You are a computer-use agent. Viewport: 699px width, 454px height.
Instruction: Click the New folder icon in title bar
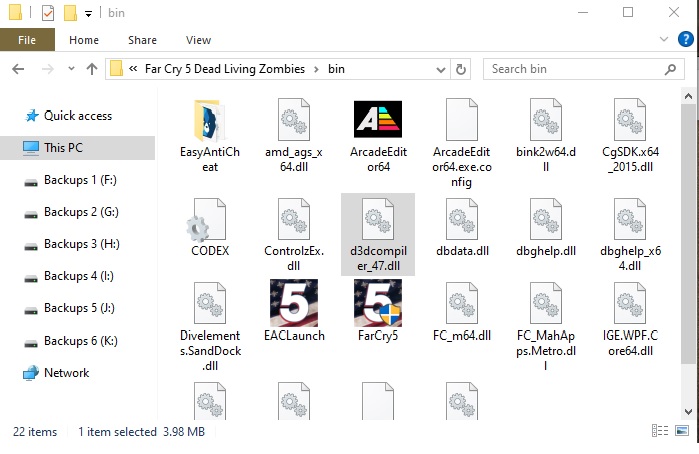[x=70, y=12]
